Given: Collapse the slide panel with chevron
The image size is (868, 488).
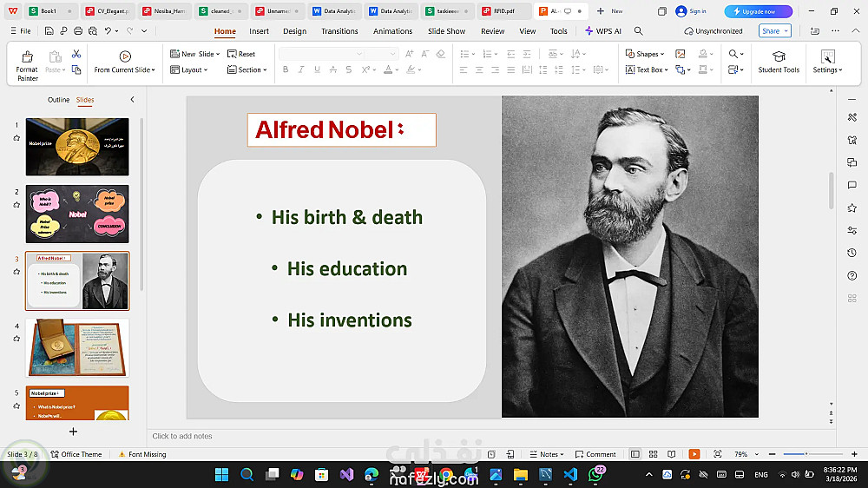Looking at the screenshot, I should point(132,100).
